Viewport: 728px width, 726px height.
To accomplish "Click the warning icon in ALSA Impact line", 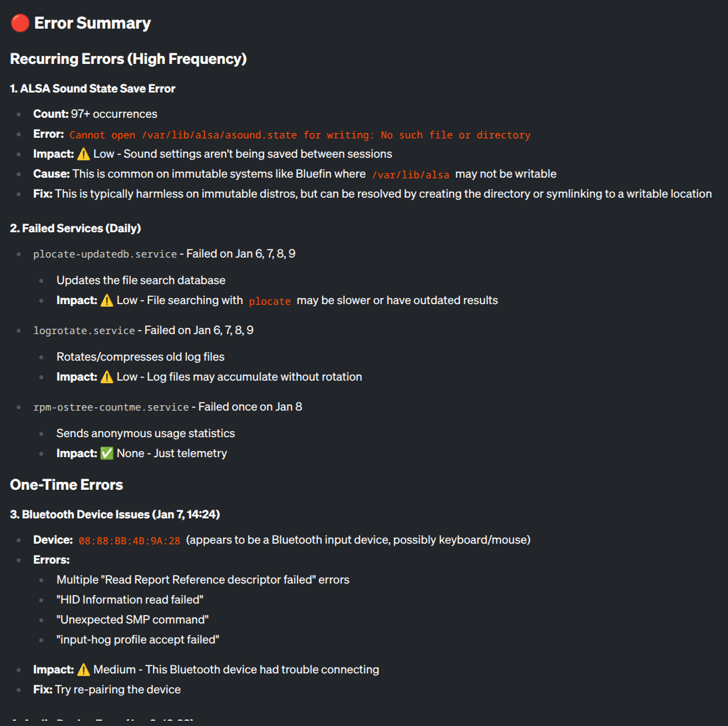I will [83, 154].
